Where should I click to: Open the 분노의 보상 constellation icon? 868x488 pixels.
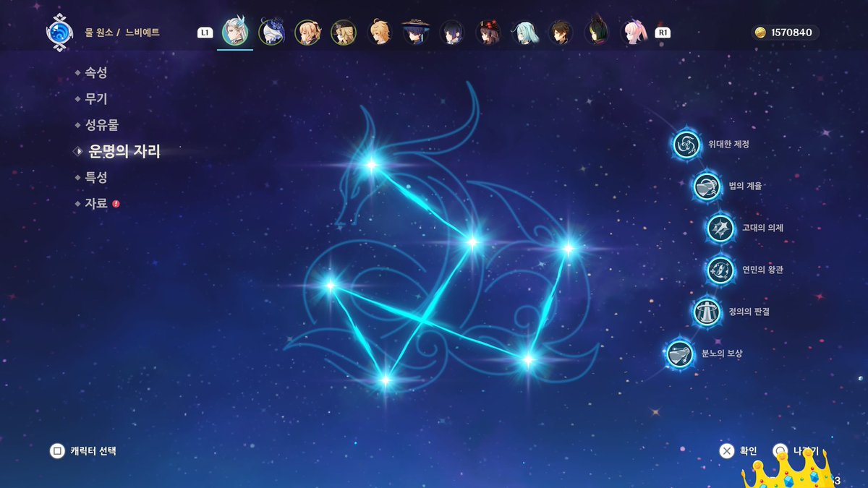tap(678, 354)
